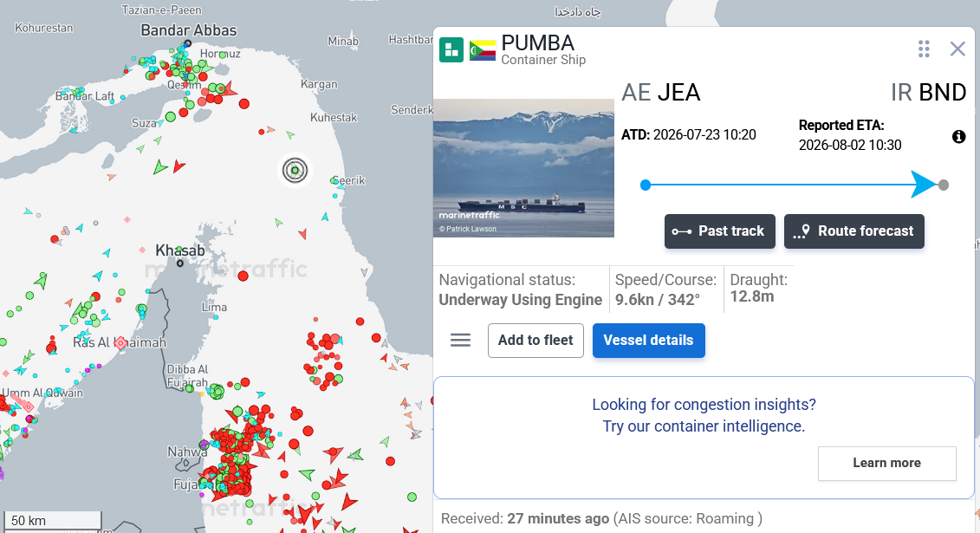Click the IR BND destination port code
The image size is (980, 533).
pyautogui.click(x=928, y=93)
